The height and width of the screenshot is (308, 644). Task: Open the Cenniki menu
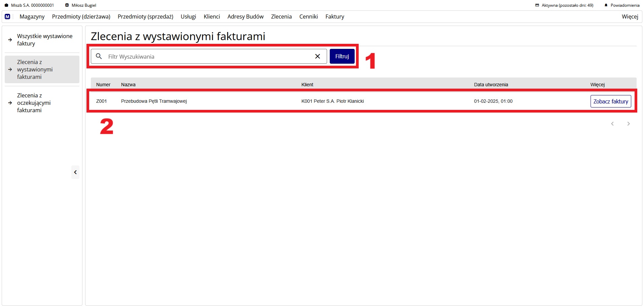point(308,17)
